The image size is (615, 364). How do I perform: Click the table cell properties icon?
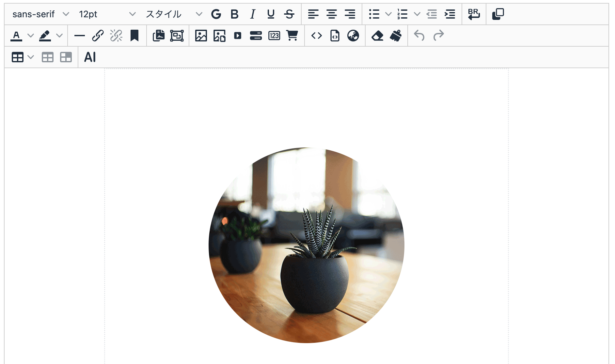click(x=48, y=57)
